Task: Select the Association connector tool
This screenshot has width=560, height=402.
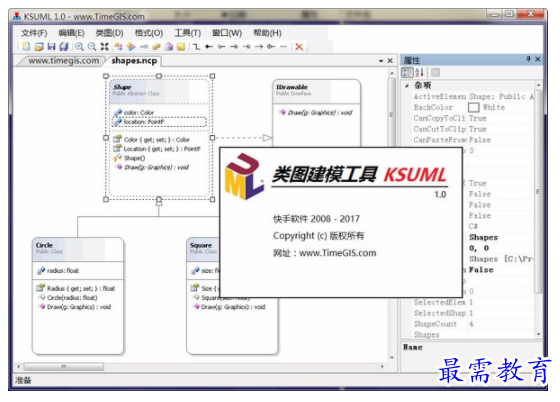Action: coord(196,46)
